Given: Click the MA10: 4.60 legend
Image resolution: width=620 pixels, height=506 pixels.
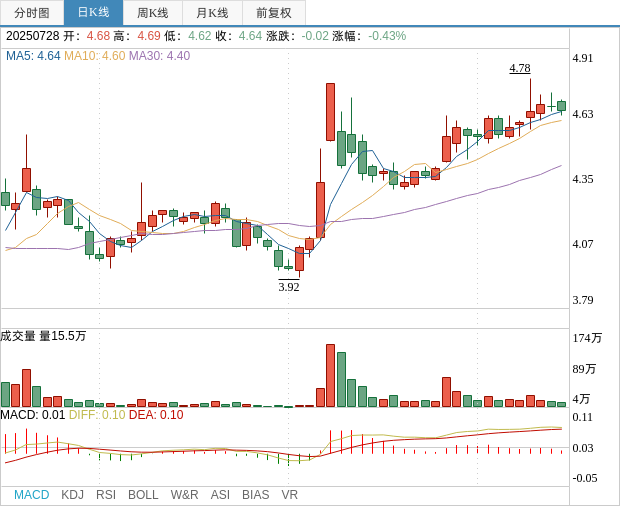Looking at the screenshot, I should pyautogui.click(x=95, y=56).
